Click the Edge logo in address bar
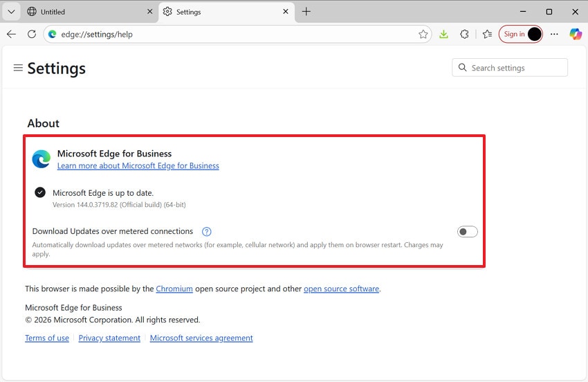 [x=52, y=34]
